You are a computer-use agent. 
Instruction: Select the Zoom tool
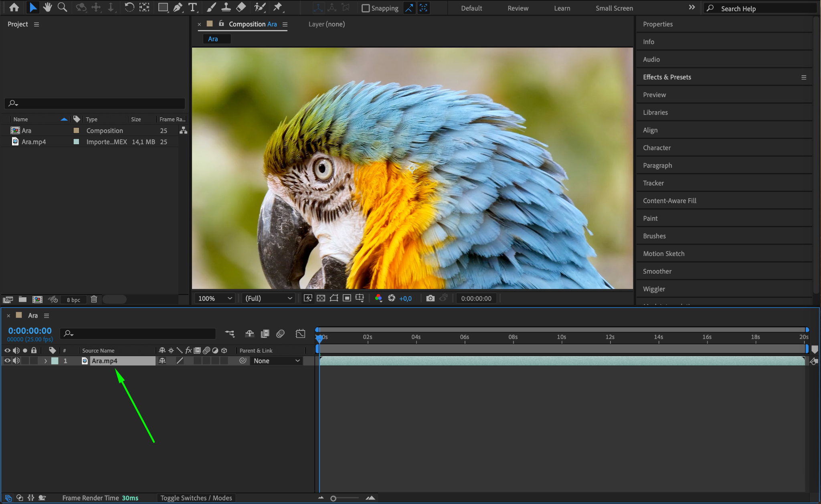[62, 7]
